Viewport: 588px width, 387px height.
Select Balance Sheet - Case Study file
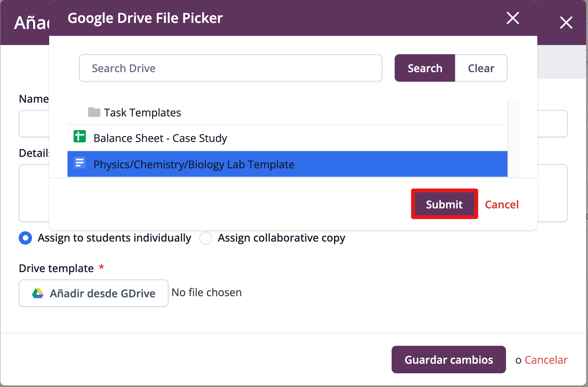click(160, 138)
